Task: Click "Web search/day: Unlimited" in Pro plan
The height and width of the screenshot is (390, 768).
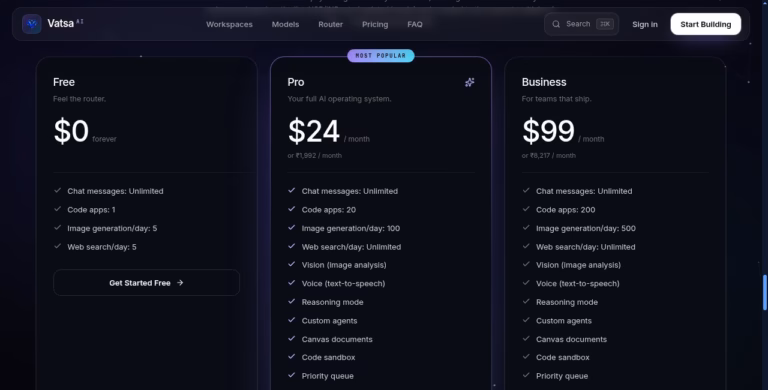Action: pos(351,247)
